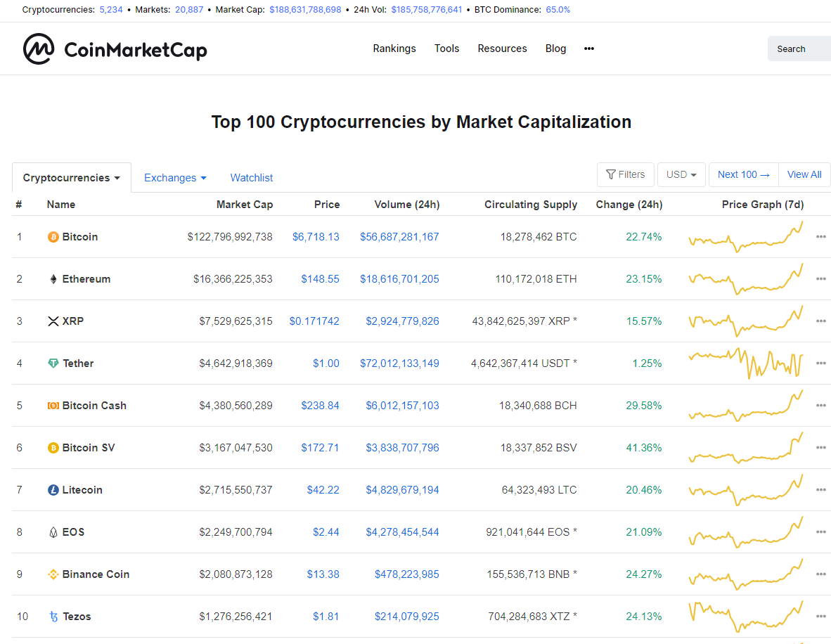
Task: Click the Bitcoin orange coin icon
Action: click(x=53, y=237)
